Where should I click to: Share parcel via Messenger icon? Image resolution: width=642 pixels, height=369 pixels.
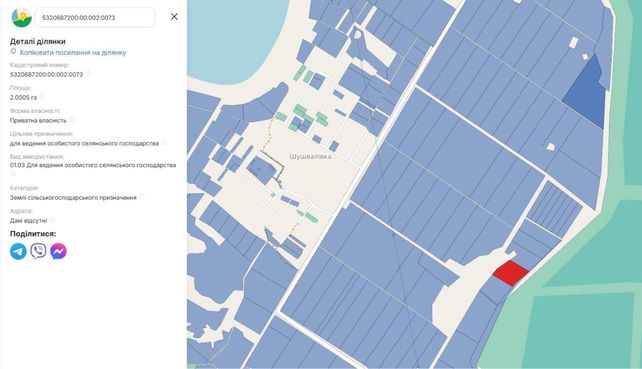point(59,251)
